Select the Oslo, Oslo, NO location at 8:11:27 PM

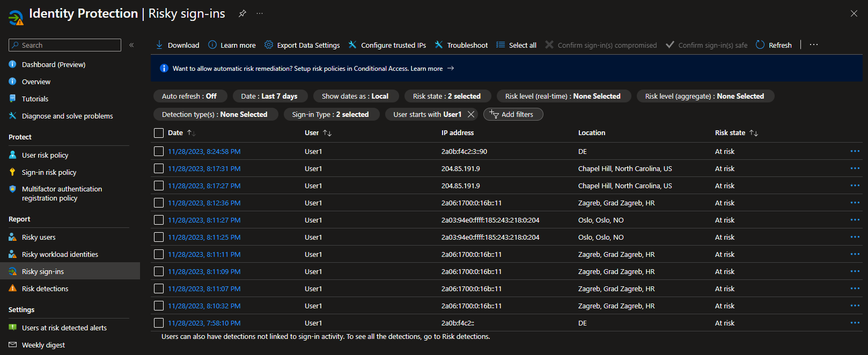coord(601,220)
